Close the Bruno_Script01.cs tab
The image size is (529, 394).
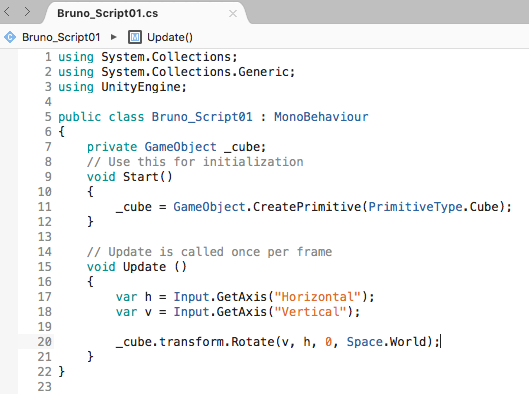click(x=233, y=13)
